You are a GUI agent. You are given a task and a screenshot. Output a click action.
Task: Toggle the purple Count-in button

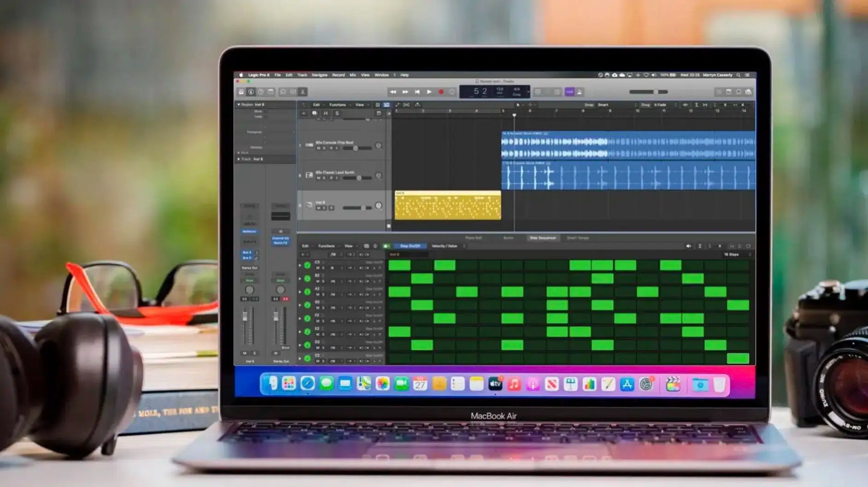click(569, 92)
